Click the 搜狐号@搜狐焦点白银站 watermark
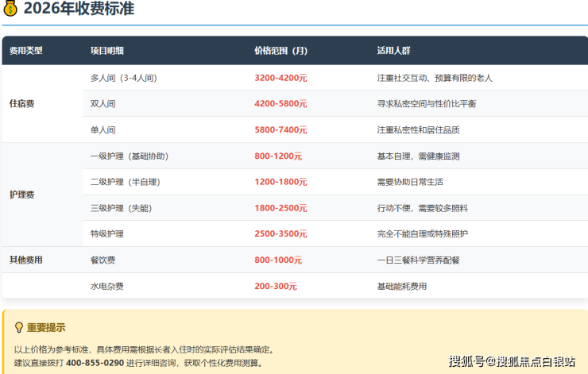Viewport: 588px width, 374px height. click(x=512, y=361)
